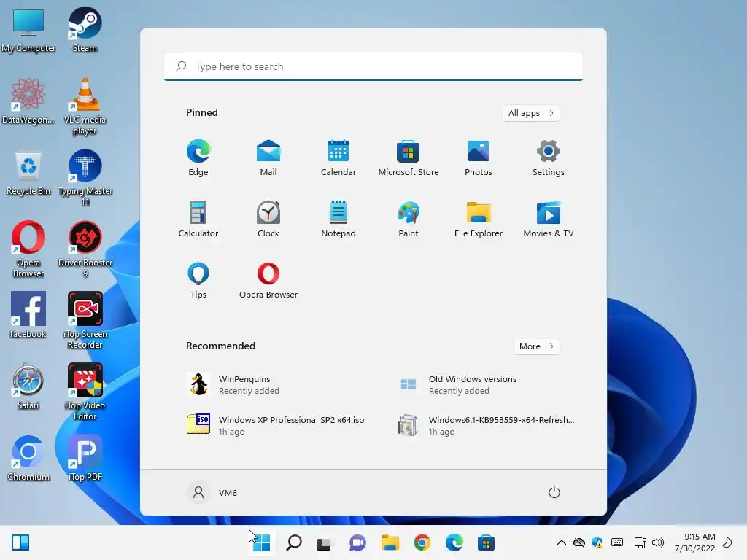Launch the Calculator app
The width and height of the screenshot is (747, 560).
pyautogui.click(x=198, y=219)
